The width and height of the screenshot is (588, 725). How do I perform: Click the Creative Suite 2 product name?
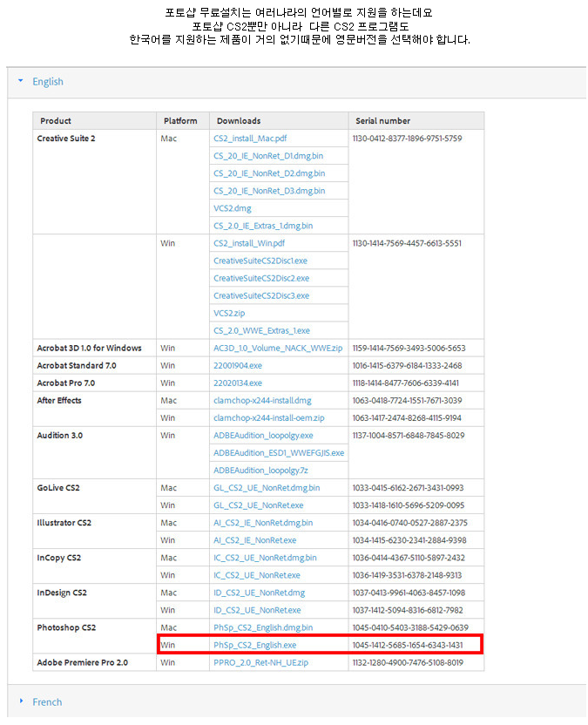tap(66, 139)
